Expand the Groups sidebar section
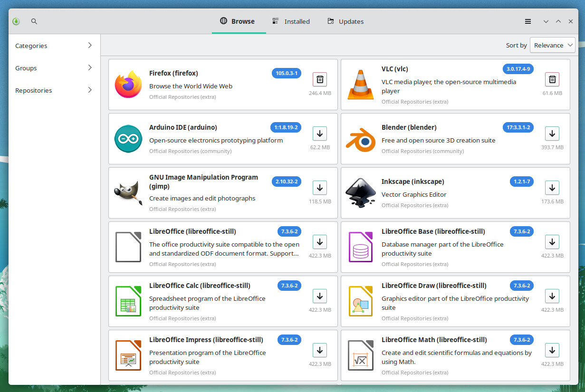Screen dimensions: 585x392 tap(54, 68)
